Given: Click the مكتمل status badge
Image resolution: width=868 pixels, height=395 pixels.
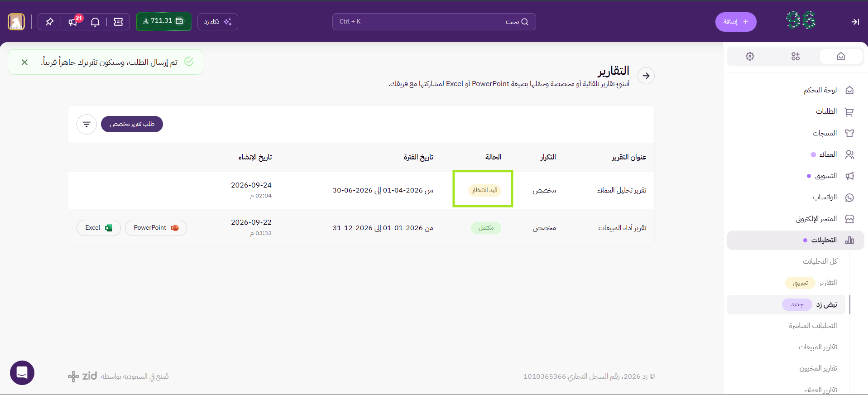Looking at the screenshot, I should (486, 228).
